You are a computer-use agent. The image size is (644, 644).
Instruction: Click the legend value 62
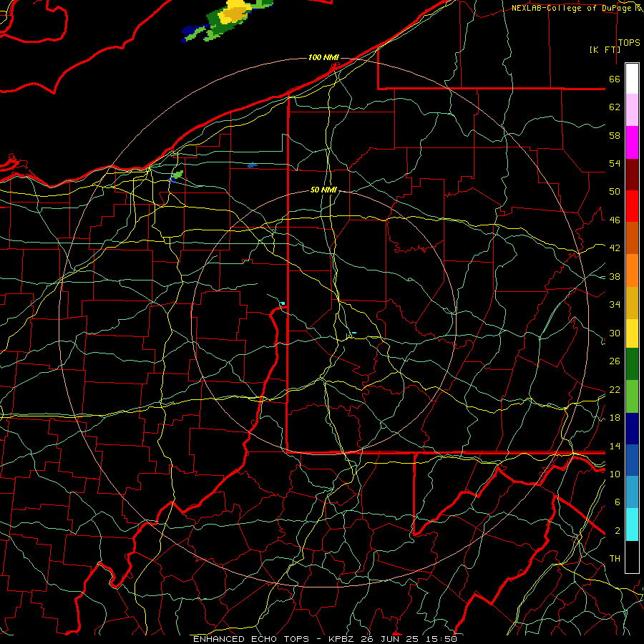[x=615, y=107]
